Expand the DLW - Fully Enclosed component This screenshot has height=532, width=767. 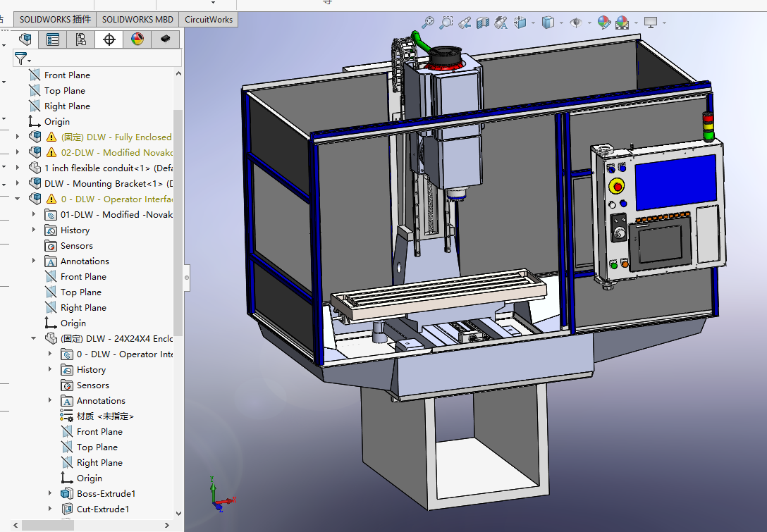[x=18, y=137]
